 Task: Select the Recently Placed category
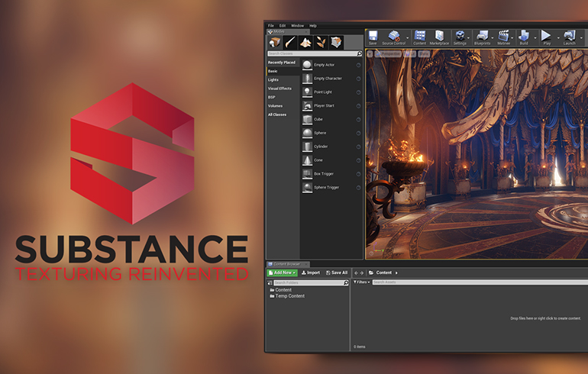pos(282,63)
